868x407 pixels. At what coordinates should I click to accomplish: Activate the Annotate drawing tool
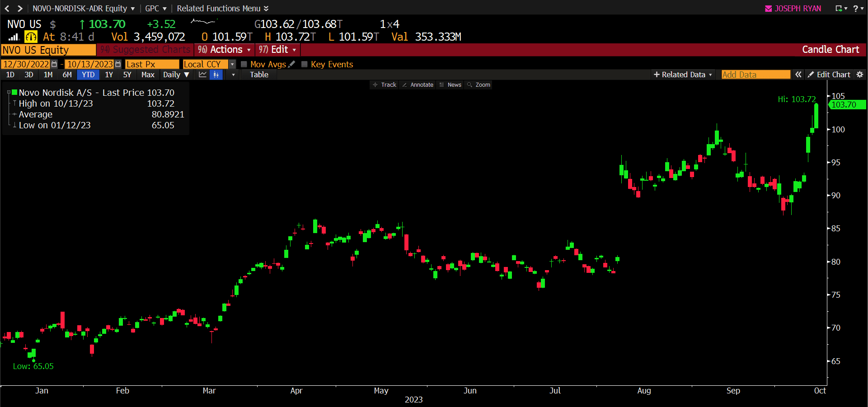[418, 85]
